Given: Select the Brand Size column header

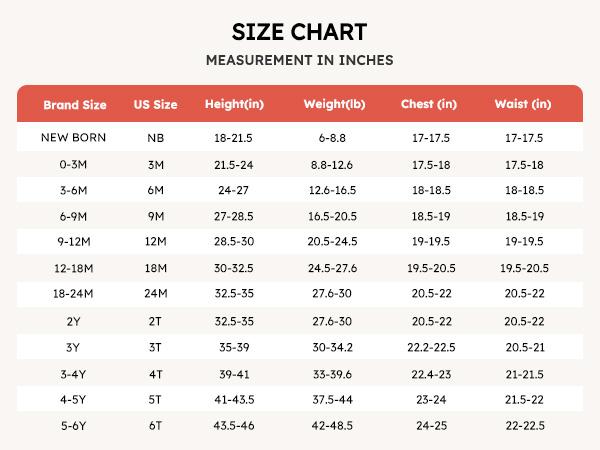Looking at the screenshot, I should pyautogui.click(x=74, y=104).
